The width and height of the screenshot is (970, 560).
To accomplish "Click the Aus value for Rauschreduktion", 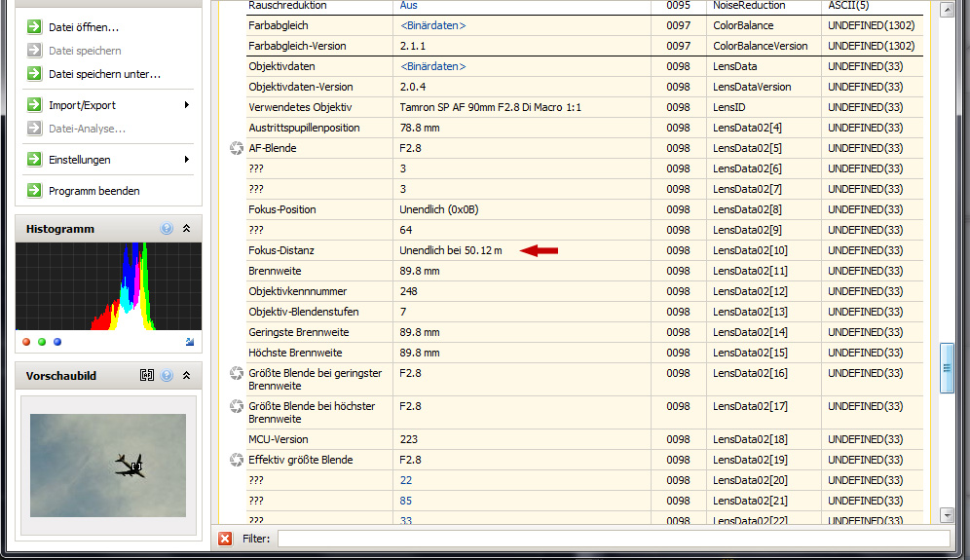I will [x=408, y=6].
